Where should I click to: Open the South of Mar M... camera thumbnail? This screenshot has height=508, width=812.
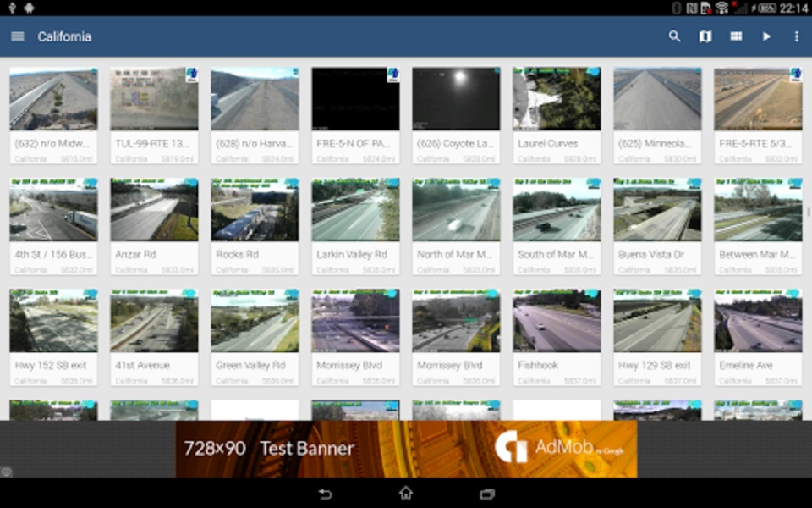(557, 209)
